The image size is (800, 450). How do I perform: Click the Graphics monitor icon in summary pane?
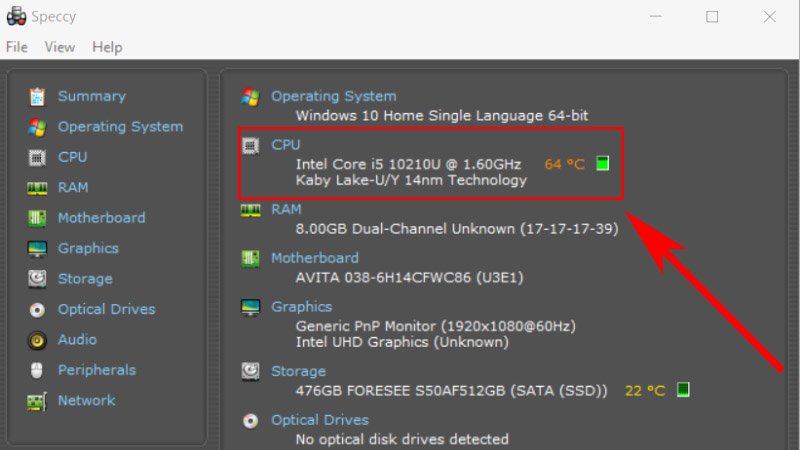click(250, 308)
